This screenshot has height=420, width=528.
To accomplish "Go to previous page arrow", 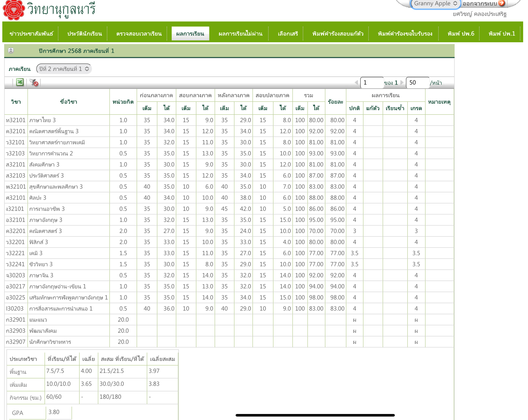I will (356, 83).
